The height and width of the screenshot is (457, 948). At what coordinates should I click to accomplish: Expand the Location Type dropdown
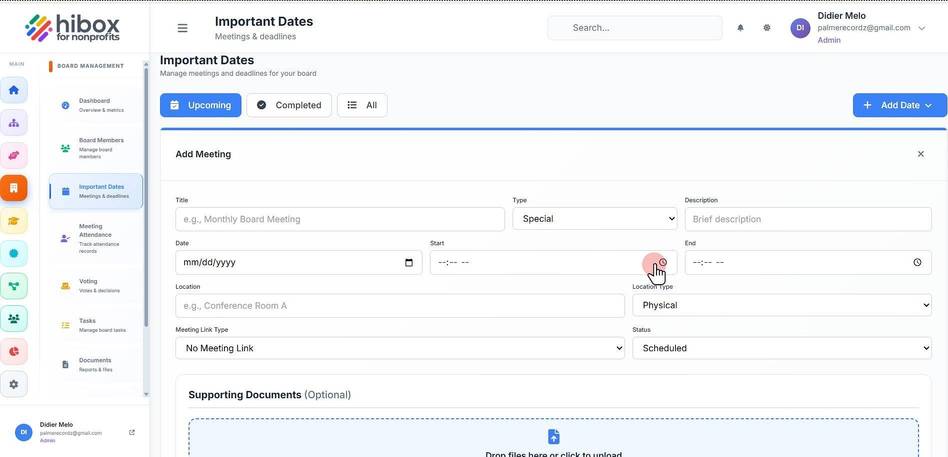pyautogui.click(x=782, y=305)
